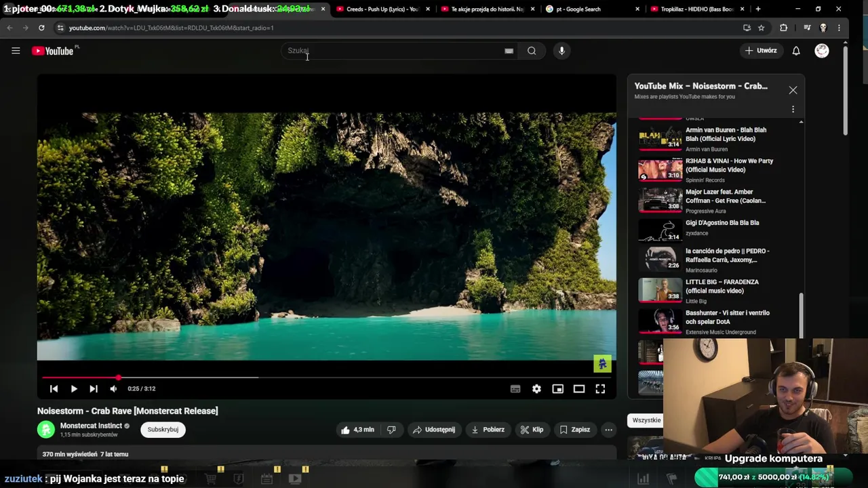
Task: Click the Monstercat watermark in the video
Action: (x=602, y=364)
